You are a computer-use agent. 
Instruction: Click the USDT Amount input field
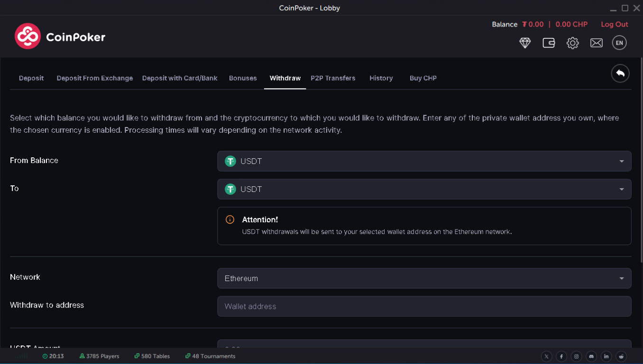424,344
